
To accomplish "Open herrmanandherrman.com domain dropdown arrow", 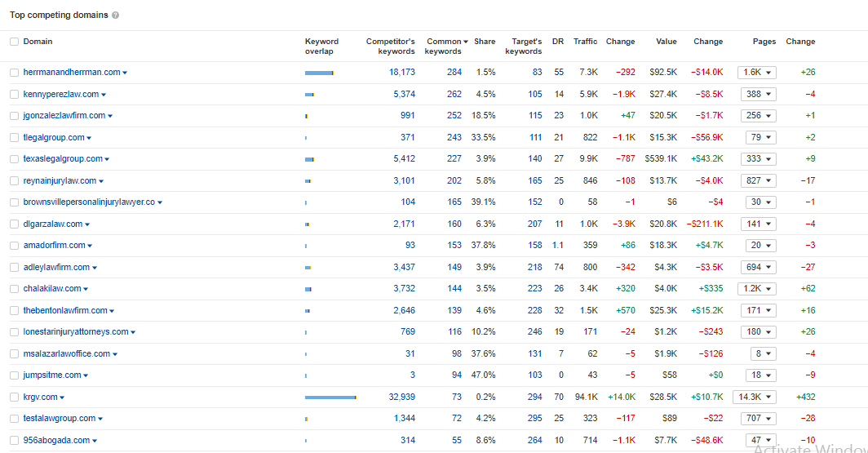I will [125, 73].
